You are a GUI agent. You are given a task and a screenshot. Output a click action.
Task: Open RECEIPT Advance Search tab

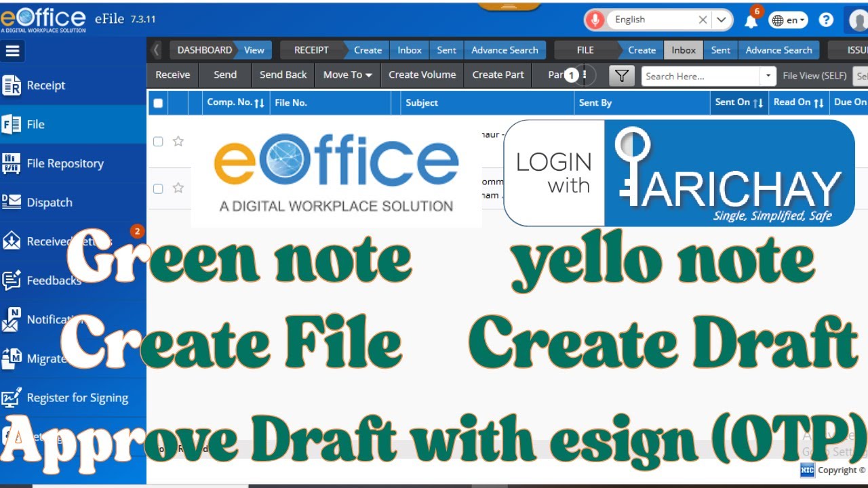click(505, 50)
